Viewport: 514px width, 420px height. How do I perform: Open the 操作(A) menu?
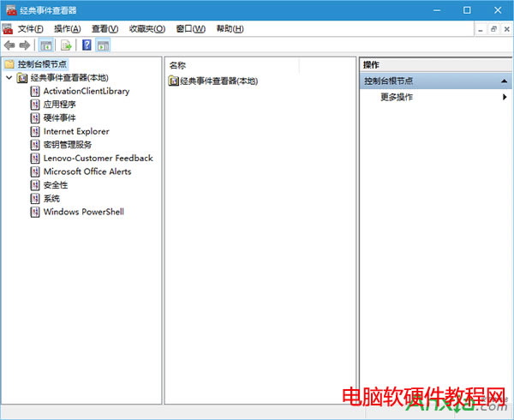(68, 29)
